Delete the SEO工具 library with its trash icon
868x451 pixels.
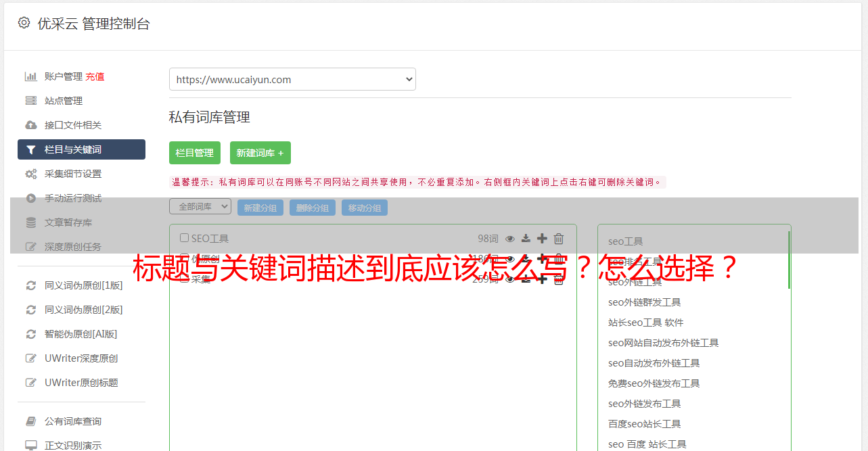pyautogui.click(x=559, y=238)
